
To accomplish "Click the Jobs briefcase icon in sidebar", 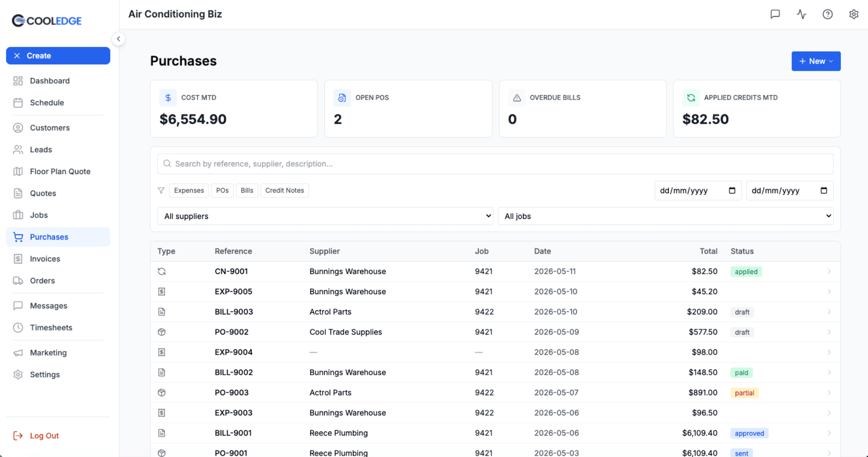I will [x=18, y=215].
